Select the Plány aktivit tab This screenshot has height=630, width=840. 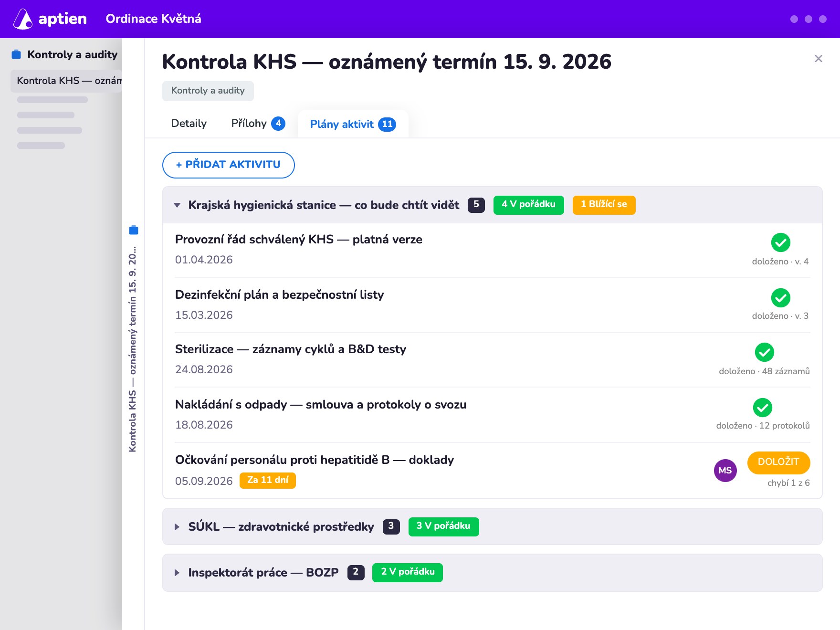353,124
